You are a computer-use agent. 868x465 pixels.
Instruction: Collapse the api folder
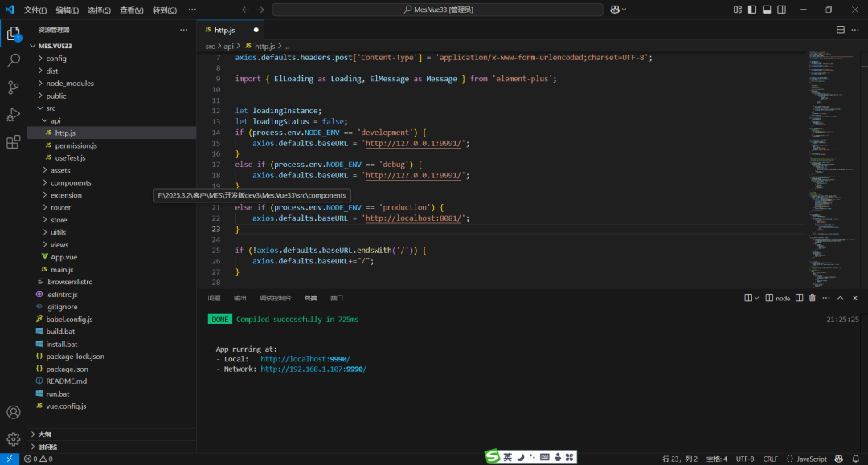(55, 120)
